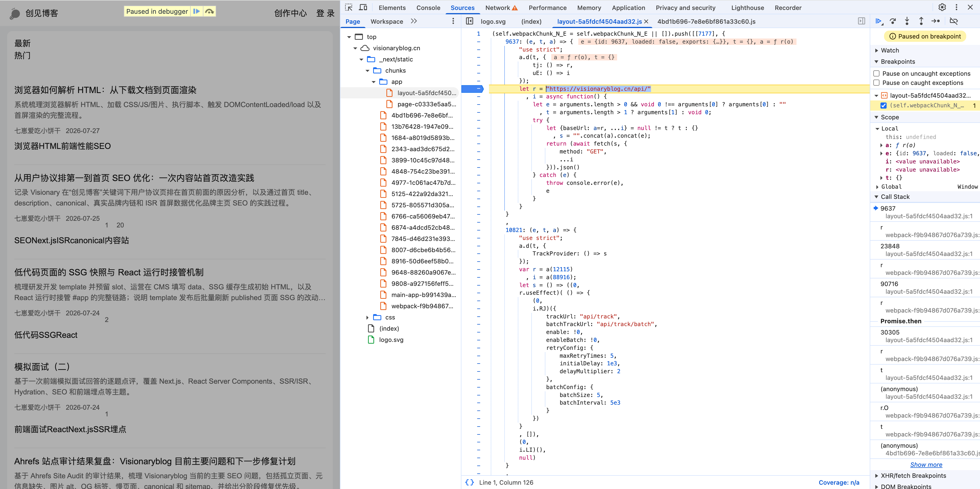
Task: Click 登录 in the page header
Action: coord(325,13)
